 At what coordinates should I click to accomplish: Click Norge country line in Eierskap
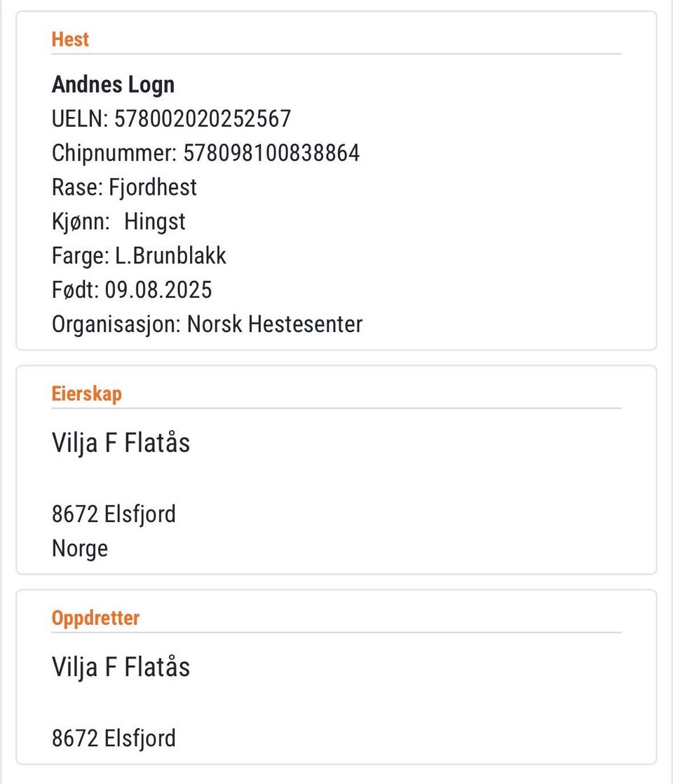(x=80, y=549)
